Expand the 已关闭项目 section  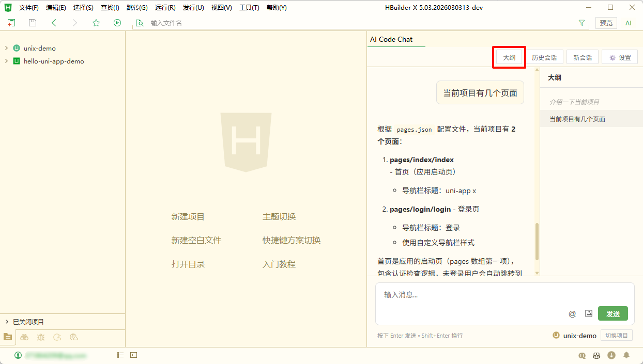[6, 322]
